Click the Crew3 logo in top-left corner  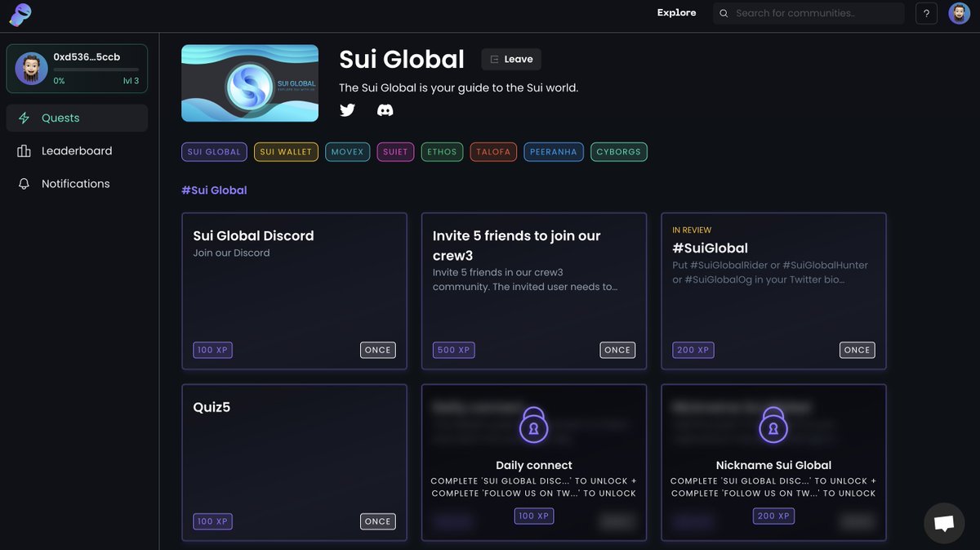click(x=20, y=14)
